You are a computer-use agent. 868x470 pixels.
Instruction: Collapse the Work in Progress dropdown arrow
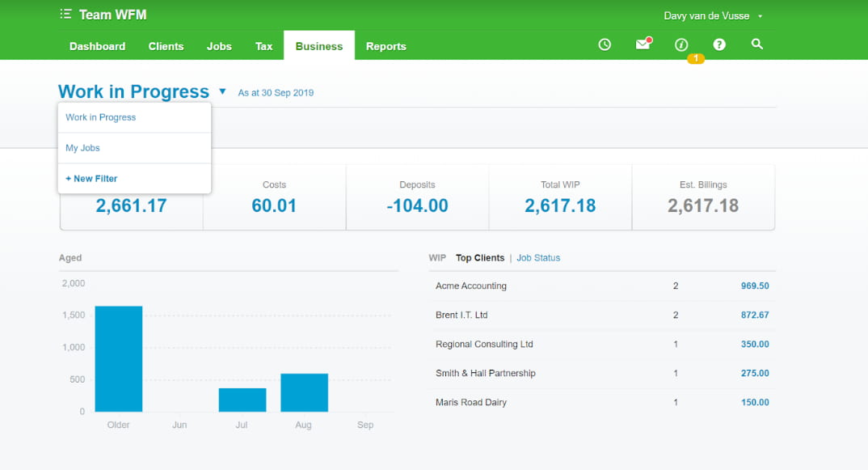pyautogui.click(x=222, y=92)
